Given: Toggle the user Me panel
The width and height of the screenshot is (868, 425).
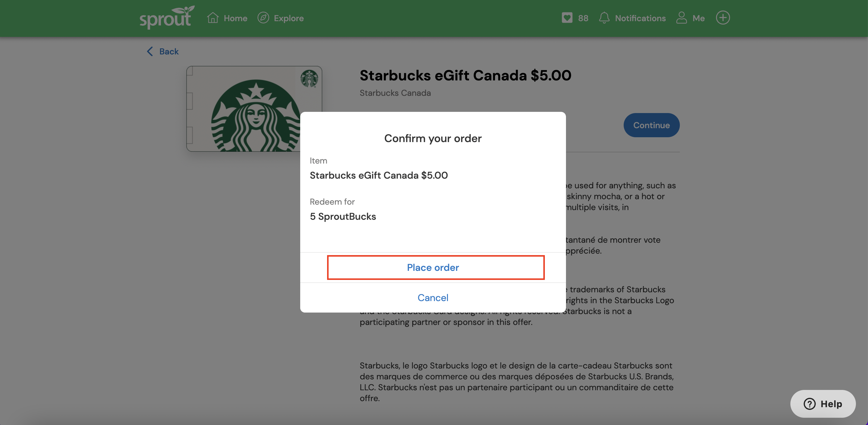Looking at the screenshot, I should pyautogui.click(x=690, y=18).
